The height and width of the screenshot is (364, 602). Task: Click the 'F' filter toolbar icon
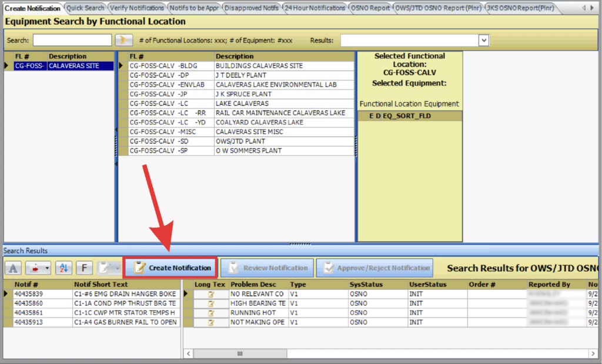(84, 268)
